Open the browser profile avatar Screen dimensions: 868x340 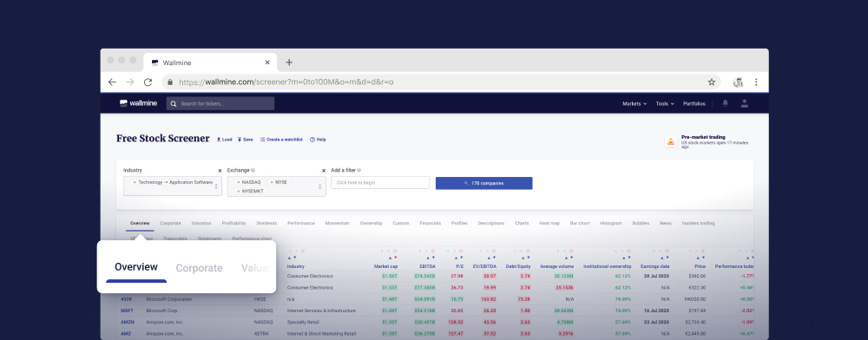(738, 82)
